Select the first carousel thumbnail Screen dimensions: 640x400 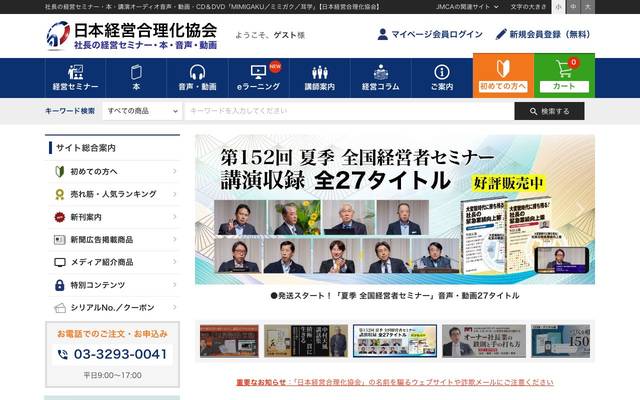pos(229,341)
